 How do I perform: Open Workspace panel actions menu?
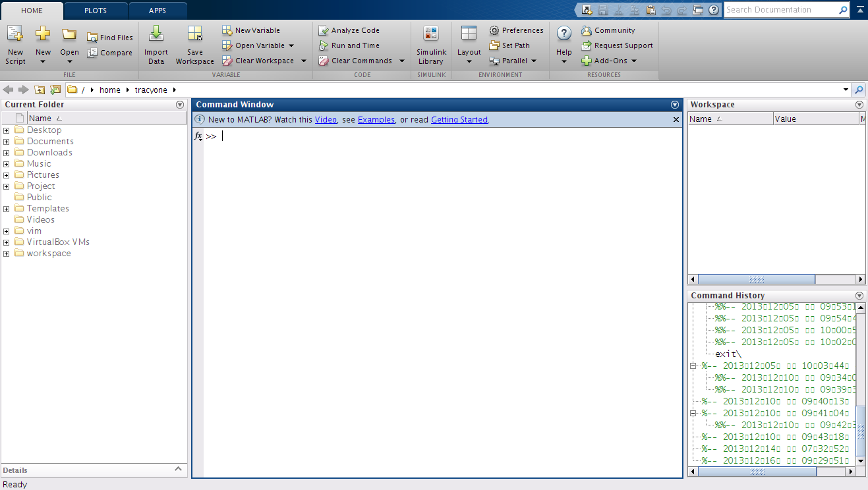pyautogui.click(x=859, y=105)
